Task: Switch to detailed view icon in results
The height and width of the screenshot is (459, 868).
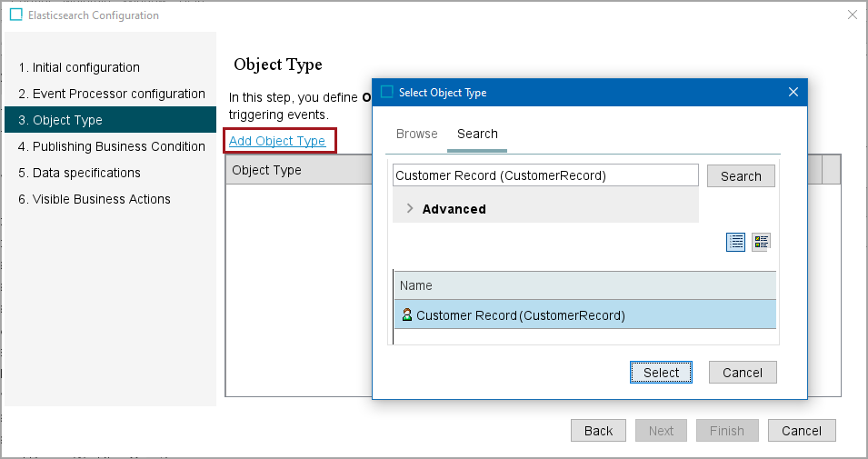Action: 761,242
